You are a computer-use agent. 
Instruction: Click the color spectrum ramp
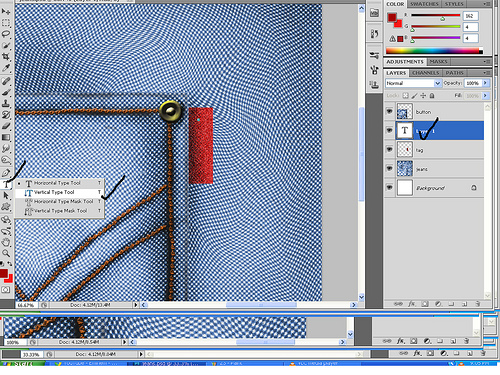(x=434, y=51)
